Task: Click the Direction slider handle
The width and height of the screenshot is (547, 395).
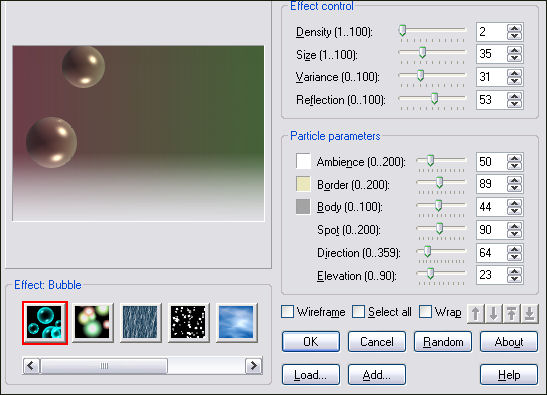Action: point(427,251)
